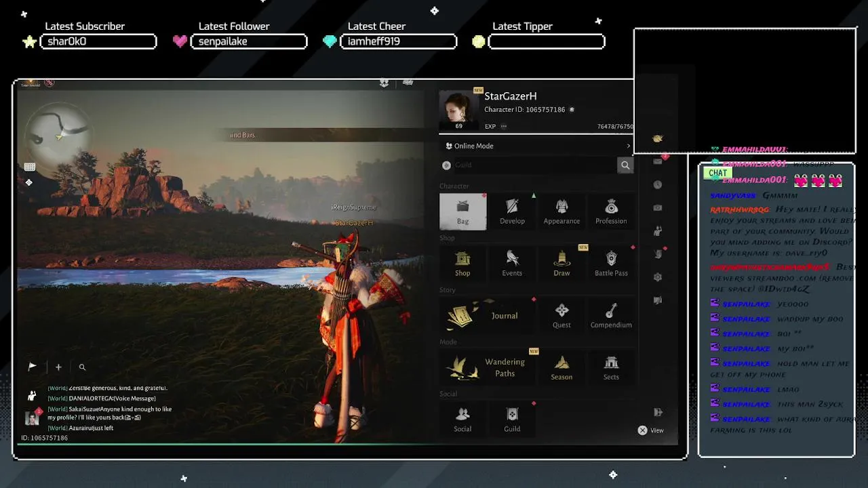Screen dimensions: 868x488
Task: Open the clock icon in right sidebar
Action: (x=657, y=184)
